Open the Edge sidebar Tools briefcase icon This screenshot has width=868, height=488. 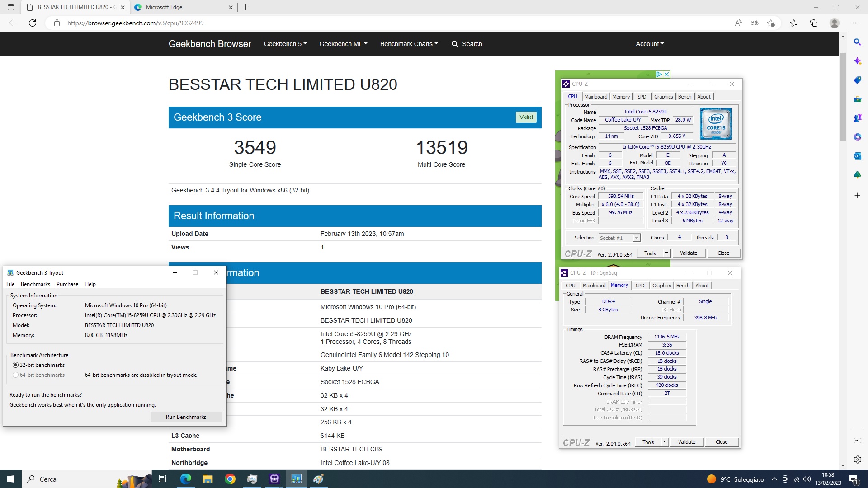coord(857,99)
